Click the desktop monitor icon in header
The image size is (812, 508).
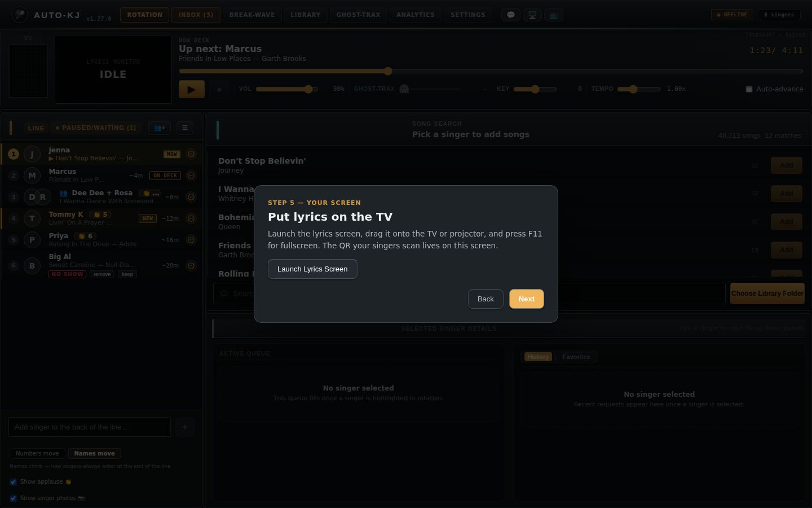coord(532,15)
